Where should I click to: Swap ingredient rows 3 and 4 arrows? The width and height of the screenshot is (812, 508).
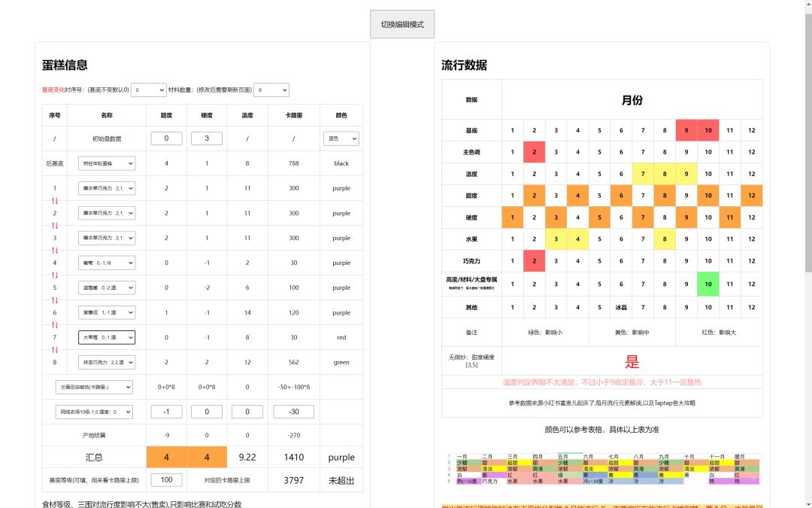(54, 251)
